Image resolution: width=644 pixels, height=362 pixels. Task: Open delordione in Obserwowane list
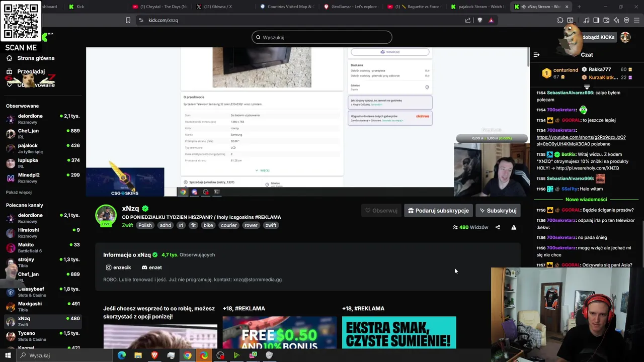pos(42,119)
